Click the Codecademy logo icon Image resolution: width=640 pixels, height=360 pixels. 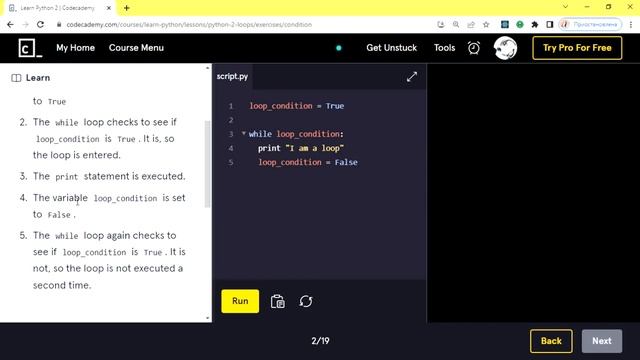click(x=30, y=48)
